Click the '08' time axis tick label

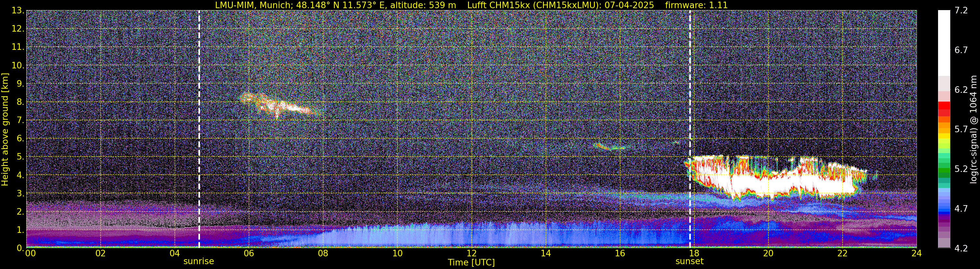pyautogui.click(x=323, y=254)
